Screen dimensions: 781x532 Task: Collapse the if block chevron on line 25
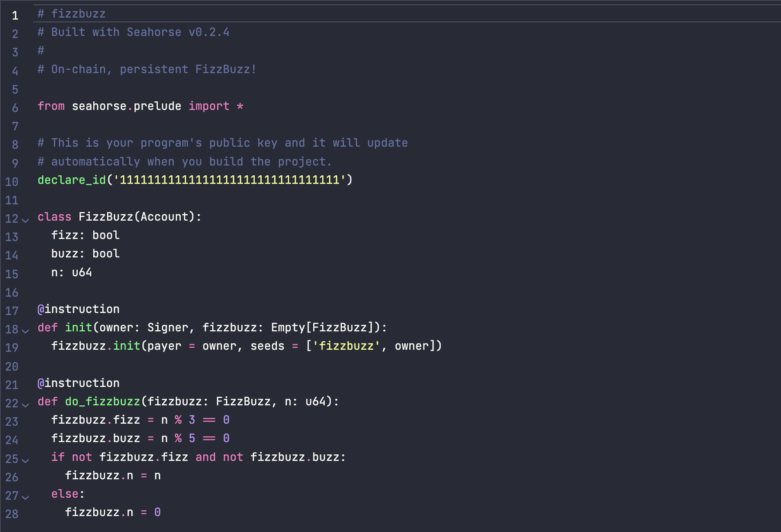pos(25,460)
